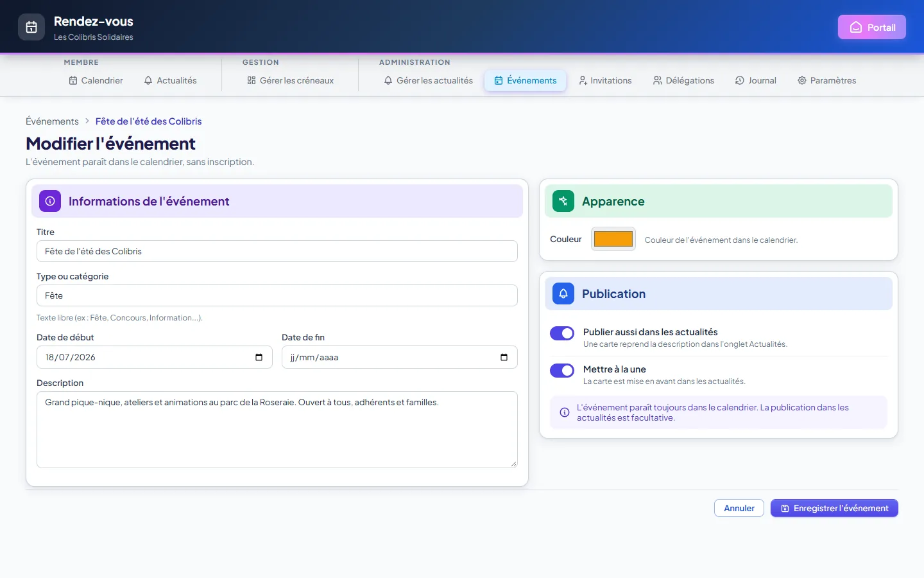Go to the Actualités member tab
The height and width of the screenshot is (578, 924).
[171, 80]
